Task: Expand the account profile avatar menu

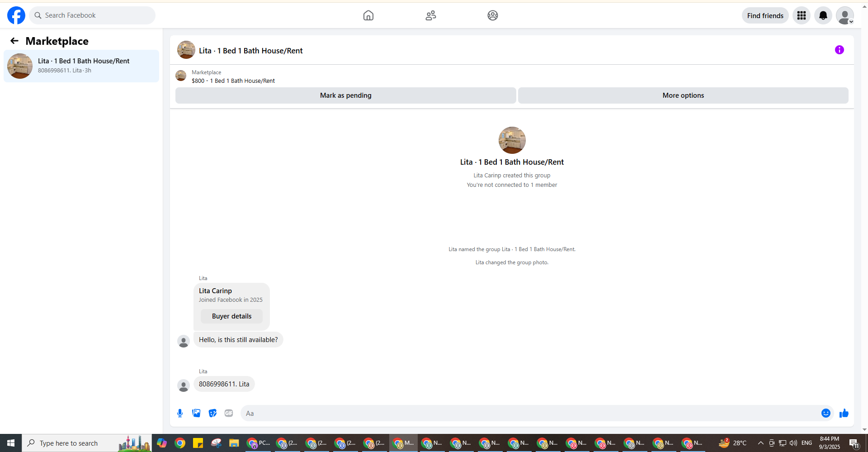Action: (x=845, y=15)
